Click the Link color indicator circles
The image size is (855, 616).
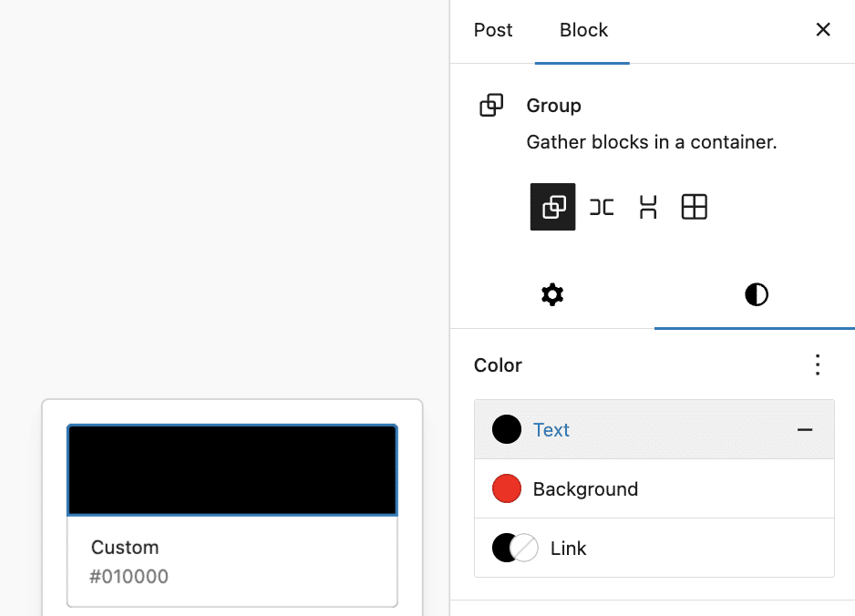[x=515, y=549]
